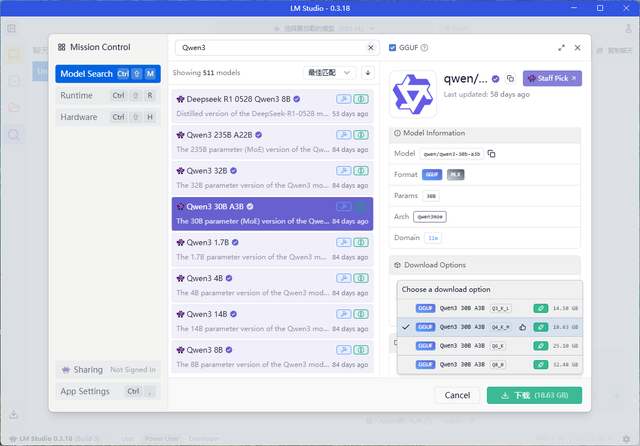Click the flask icon in top-right corner

[628, 29]
